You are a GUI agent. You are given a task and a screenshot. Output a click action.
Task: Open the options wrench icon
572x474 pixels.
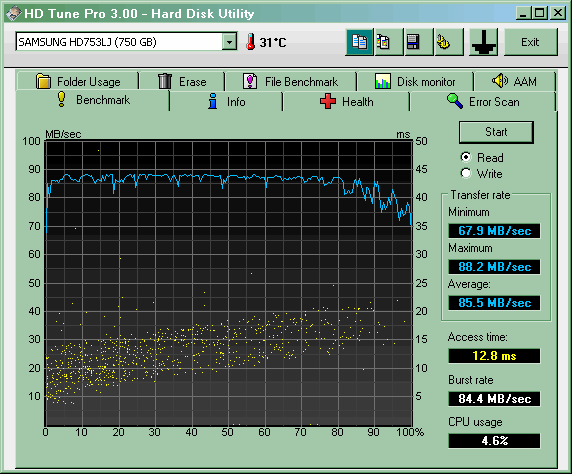[449, 42]
